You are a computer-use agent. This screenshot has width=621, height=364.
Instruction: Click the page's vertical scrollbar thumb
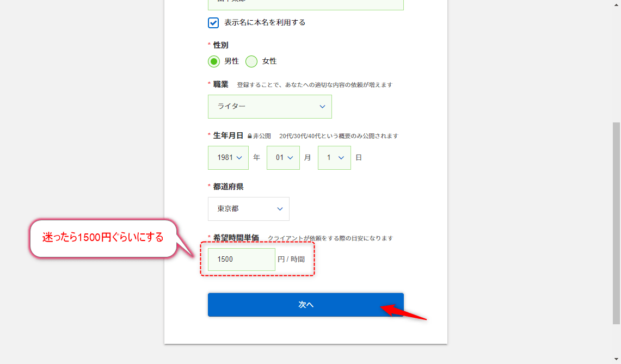tap(616, 223)
